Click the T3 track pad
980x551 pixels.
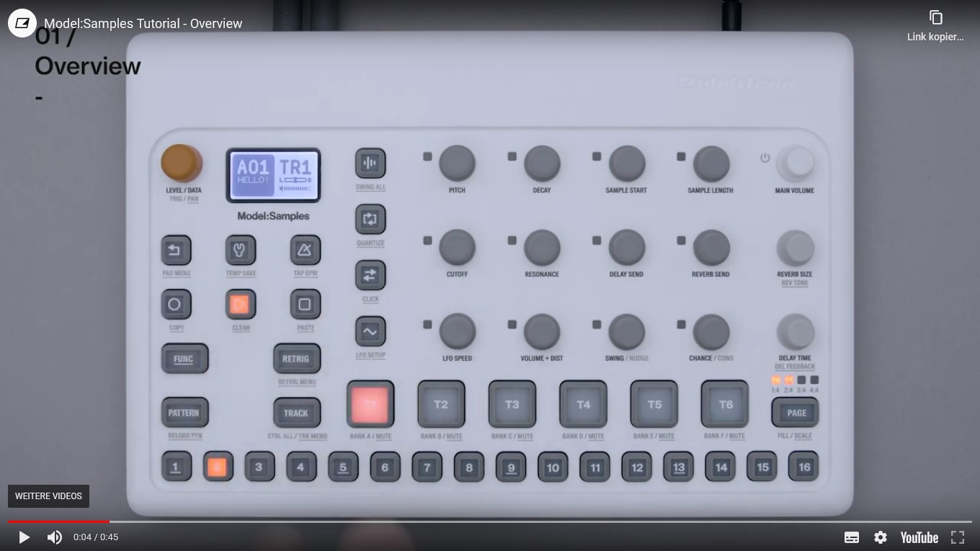pos(512,404)
